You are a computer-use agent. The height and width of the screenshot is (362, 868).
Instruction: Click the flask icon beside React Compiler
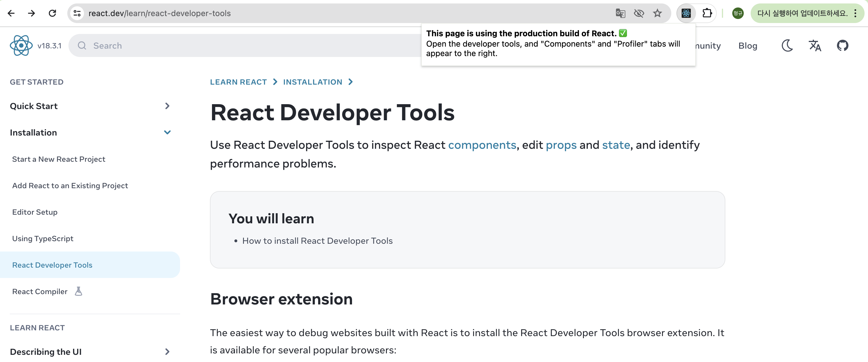coord(79,291)
